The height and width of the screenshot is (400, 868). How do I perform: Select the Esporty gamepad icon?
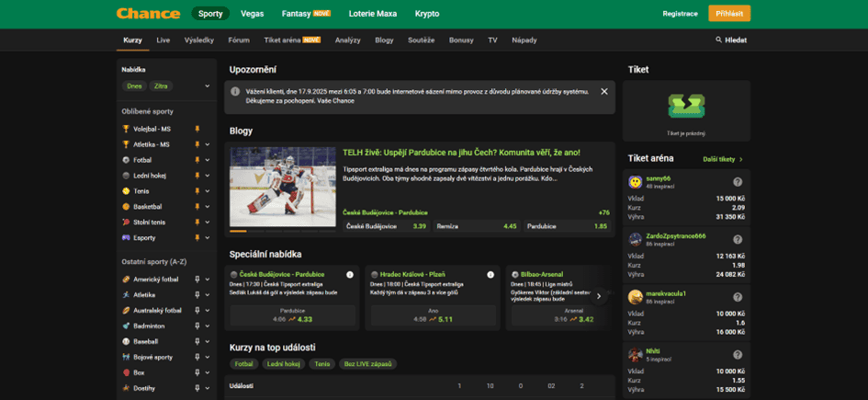pos(126,237)
